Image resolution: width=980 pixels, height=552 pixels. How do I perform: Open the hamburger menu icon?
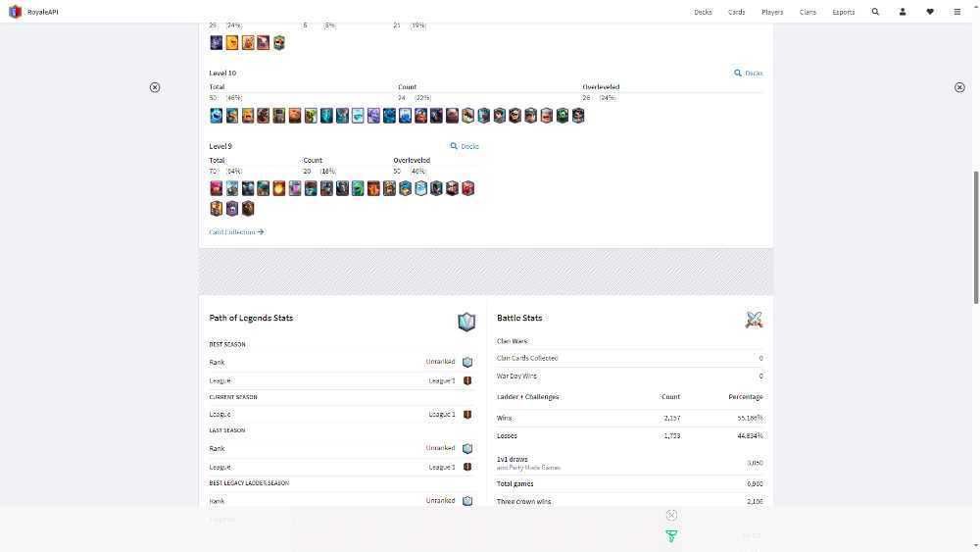coord(956,12)
